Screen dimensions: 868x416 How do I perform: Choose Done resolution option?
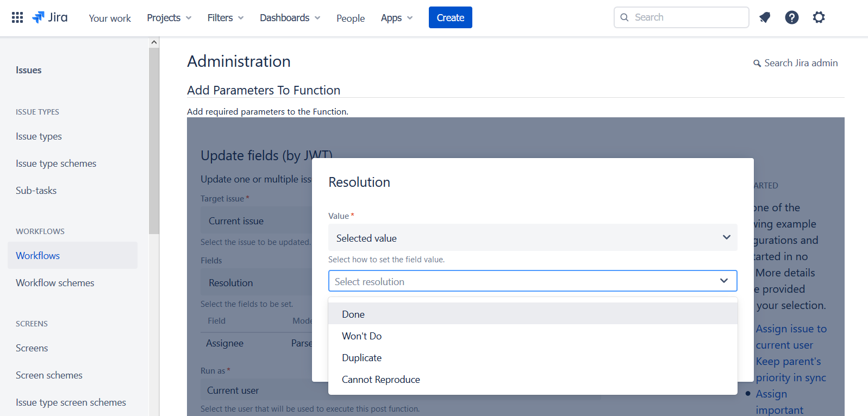(533, 313)
